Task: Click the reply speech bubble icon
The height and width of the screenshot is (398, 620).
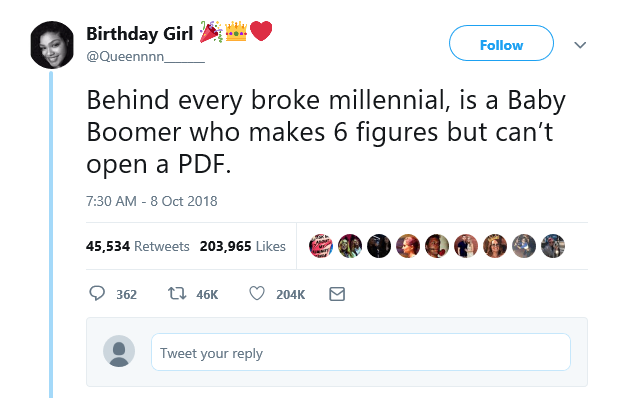Action: (97, 294)
